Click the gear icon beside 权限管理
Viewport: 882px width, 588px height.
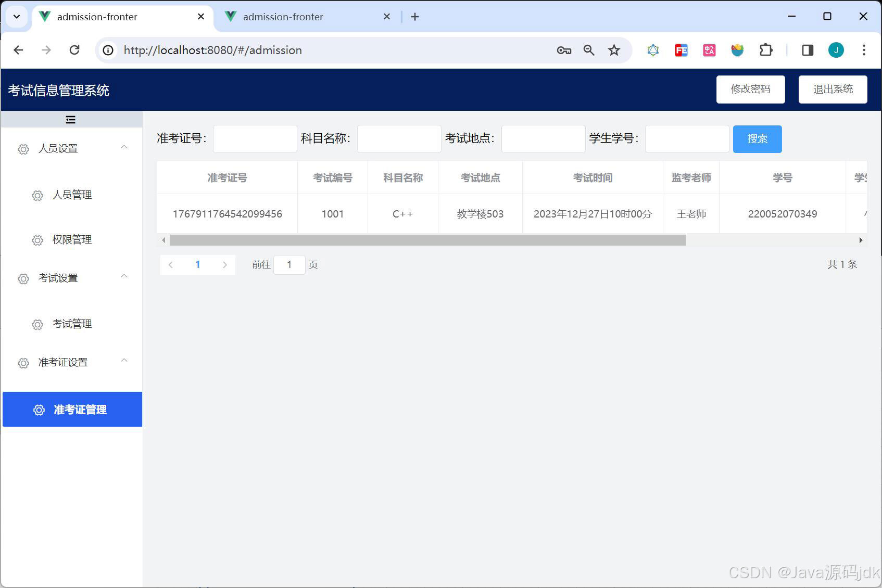pyautogui.click(x=37, y=240)
